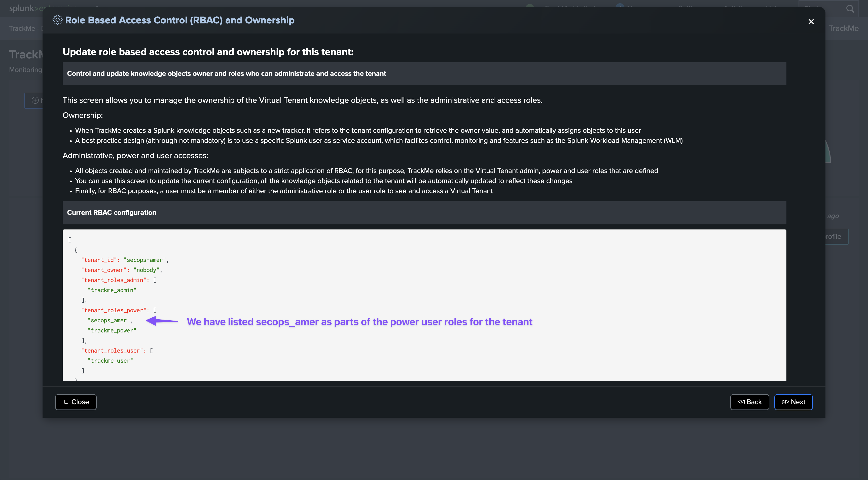
Task: Click the "trackme_user" role entry
Action: (110, 361)
